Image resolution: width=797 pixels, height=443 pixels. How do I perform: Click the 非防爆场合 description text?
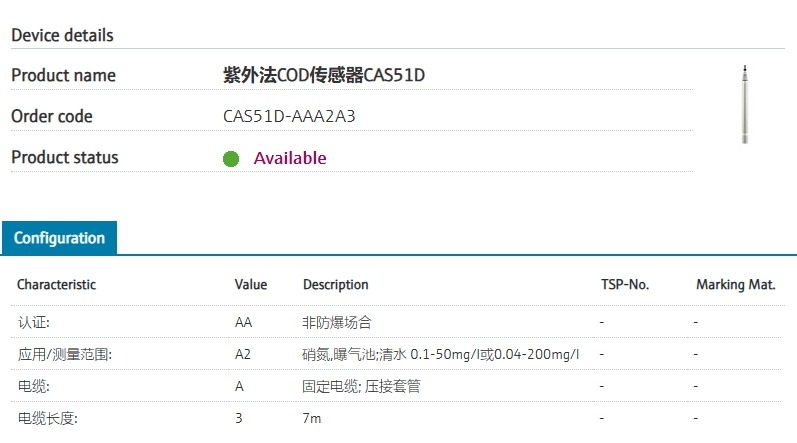click(x=337, y=322)
